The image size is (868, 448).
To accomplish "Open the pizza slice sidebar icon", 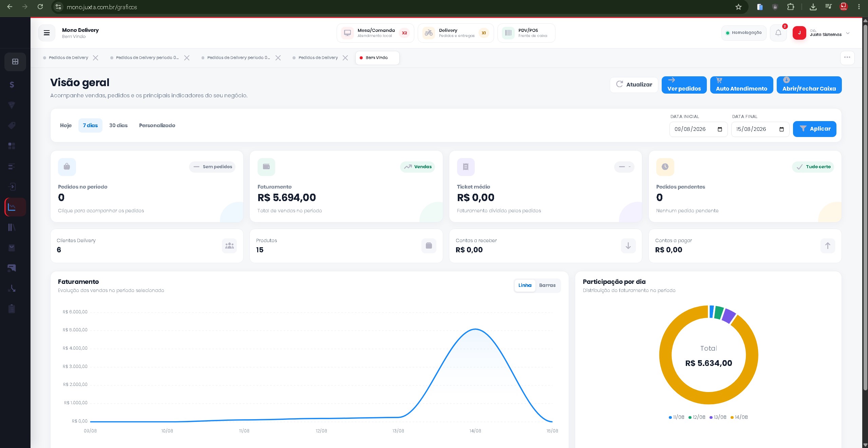I will coord(12,105).
